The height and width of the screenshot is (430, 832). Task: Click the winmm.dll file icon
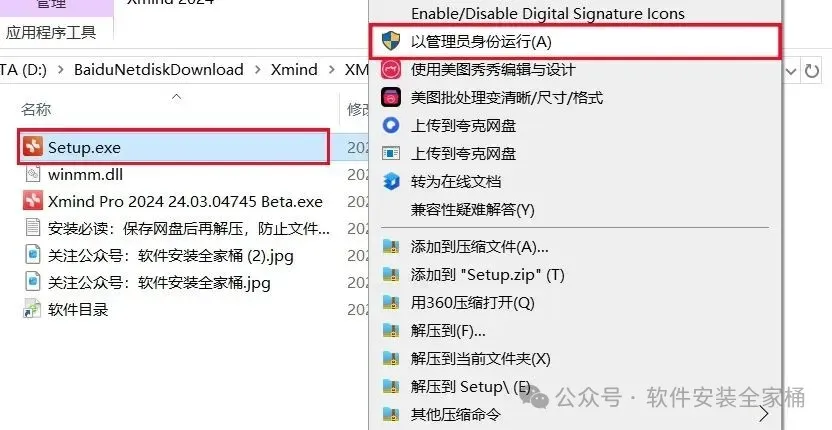point(33,174)
